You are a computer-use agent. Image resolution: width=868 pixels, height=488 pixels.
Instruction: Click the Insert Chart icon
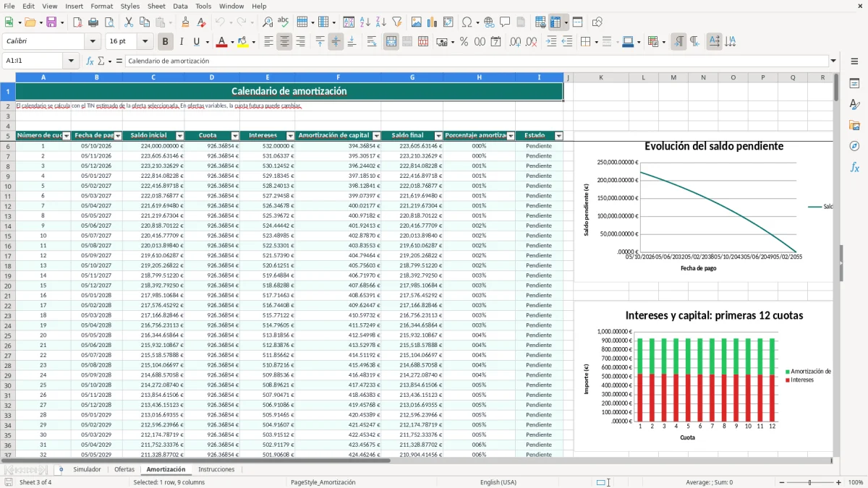[433, 22]
